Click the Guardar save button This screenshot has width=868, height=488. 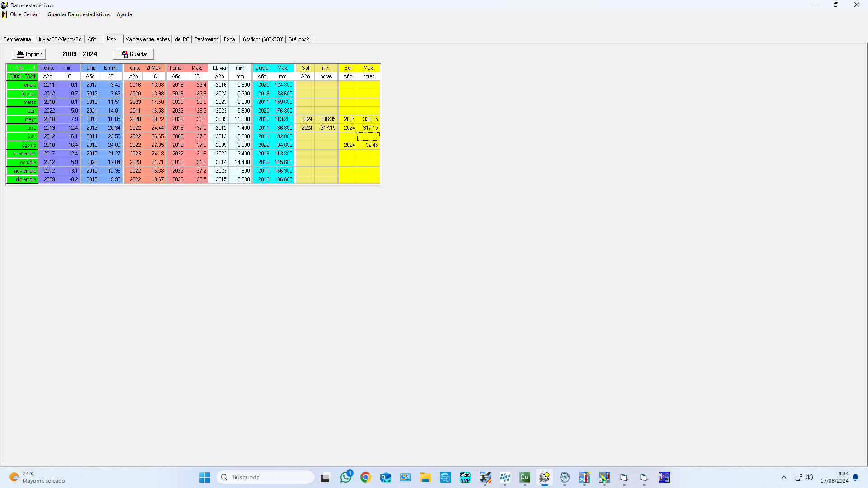pyautogui.click(x=134, y=54)
